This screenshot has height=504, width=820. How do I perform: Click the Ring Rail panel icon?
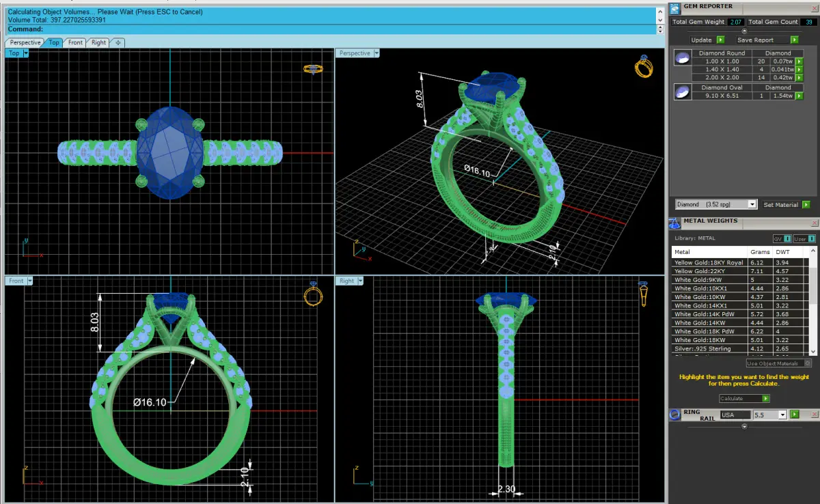pos(674,414)
